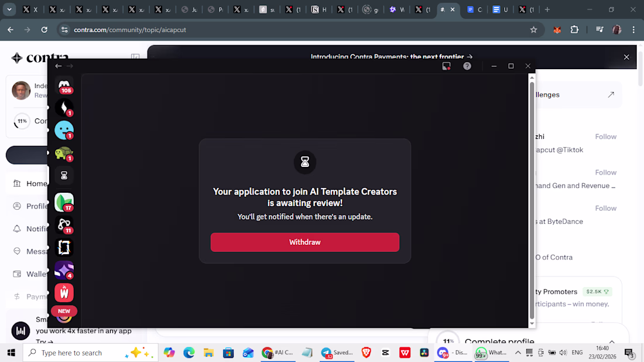The image size is (644, 362).
Task: Open the volume control in system tray
Action: pyautogui.click(x=563, y=353)
